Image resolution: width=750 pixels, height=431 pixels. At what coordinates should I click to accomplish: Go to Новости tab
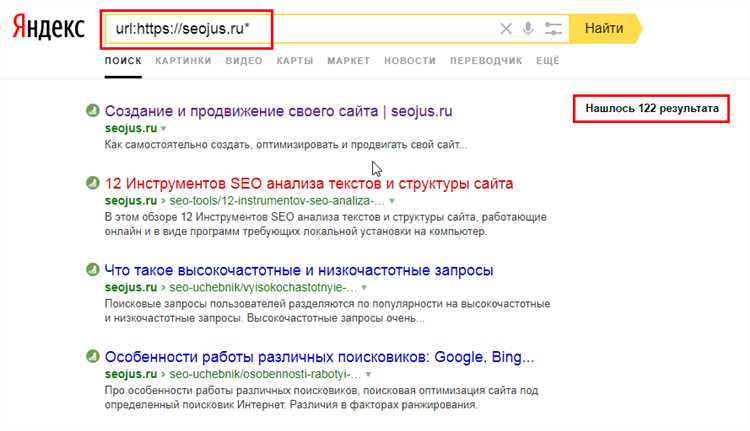(x=410, y=61)
